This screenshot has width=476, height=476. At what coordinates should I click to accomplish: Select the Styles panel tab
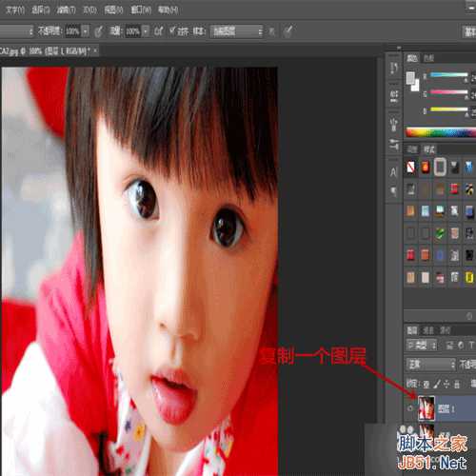click(429, 149)
